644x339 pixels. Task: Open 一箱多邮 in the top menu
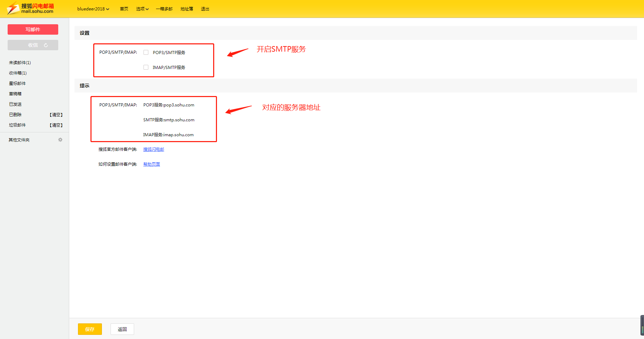[x=164, y=9]
